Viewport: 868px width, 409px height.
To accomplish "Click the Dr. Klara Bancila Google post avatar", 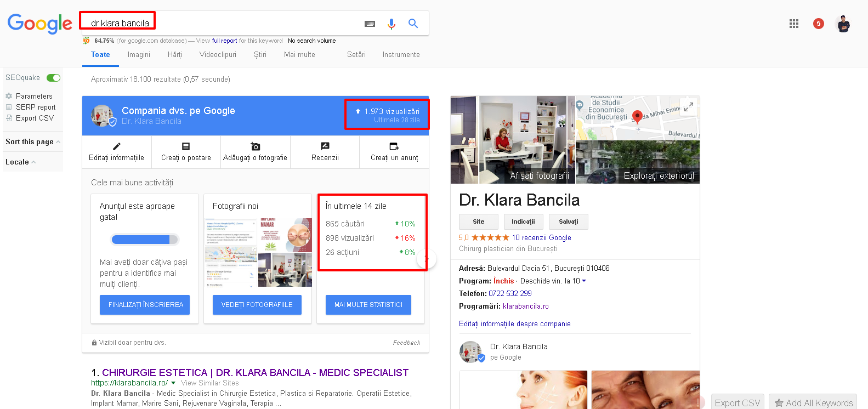I will 471,352.
